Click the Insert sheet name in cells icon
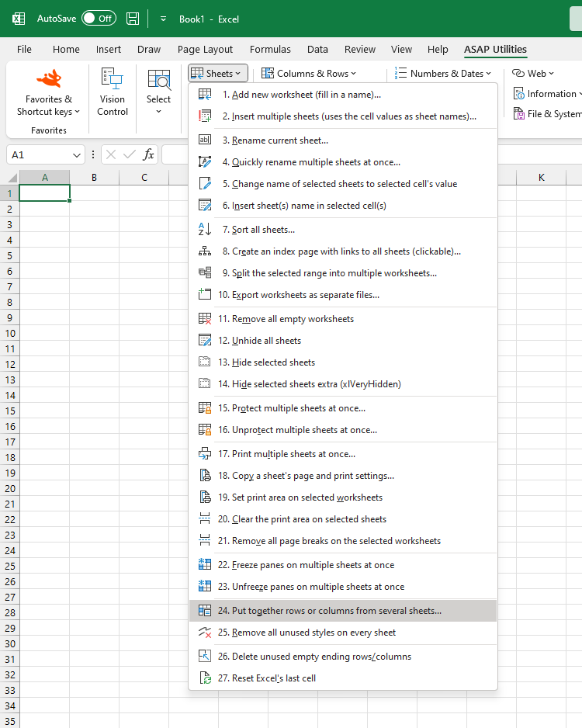This screenshot has width=582, height=728. pyautogui.click(x=205, y=205)
